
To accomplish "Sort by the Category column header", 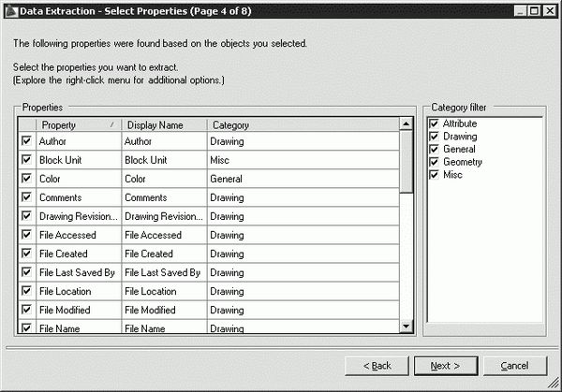I will [303, 125].
